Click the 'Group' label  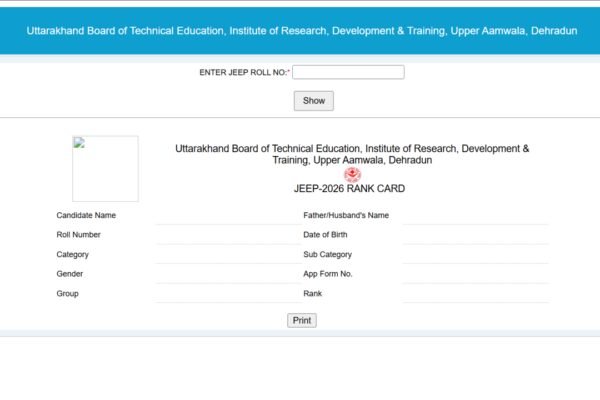(x=67, y=294)
